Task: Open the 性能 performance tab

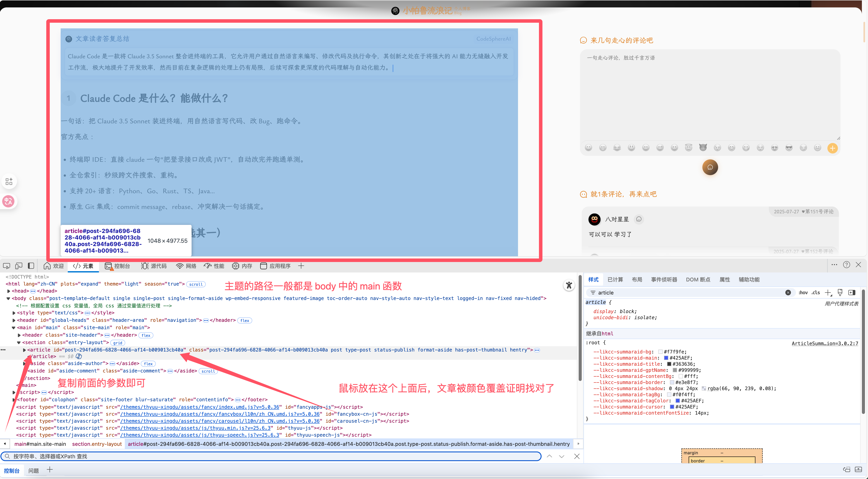Action: pos(214,266)
